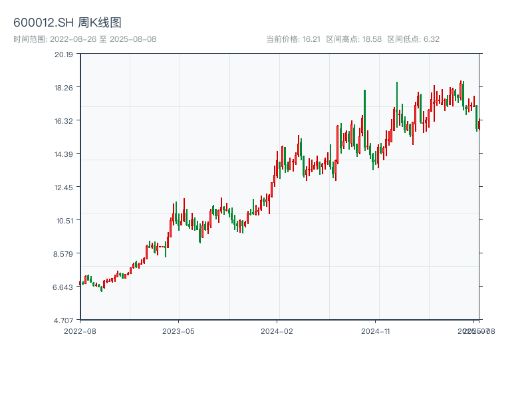Click the y-axis label 20.19
The image size is (532, 399).
(64, 55)
